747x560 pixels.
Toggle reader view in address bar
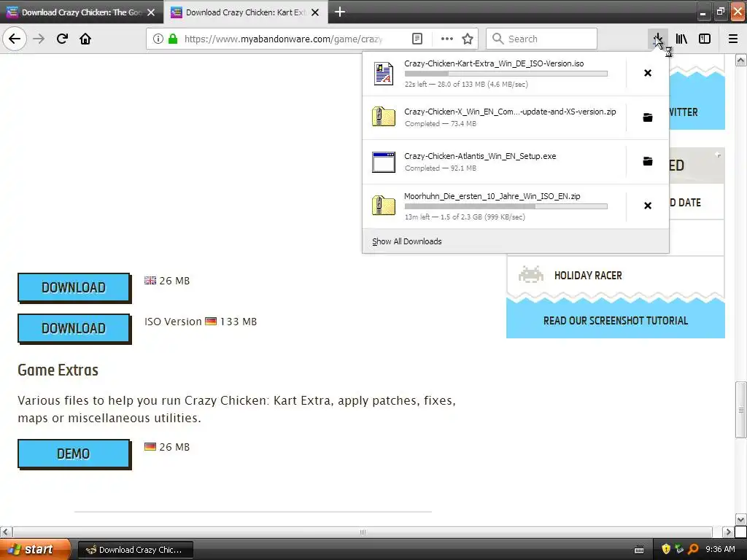(417, 39)
